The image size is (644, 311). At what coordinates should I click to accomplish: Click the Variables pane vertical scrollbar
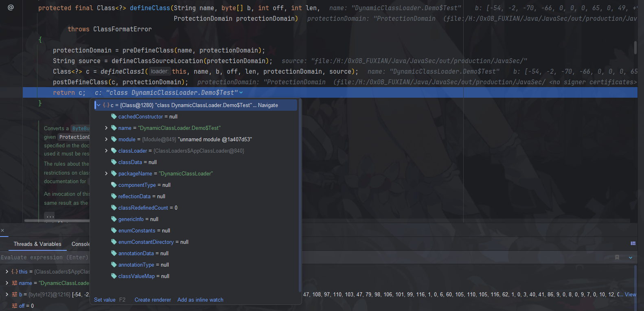tap(635, 288)
